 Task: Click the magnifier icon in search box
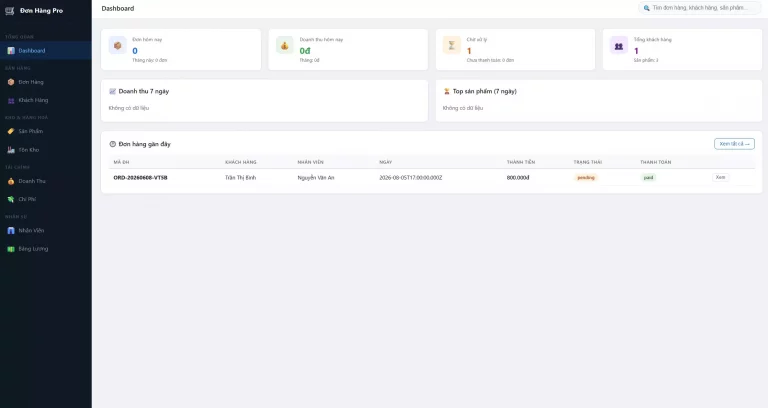(647, 8)
